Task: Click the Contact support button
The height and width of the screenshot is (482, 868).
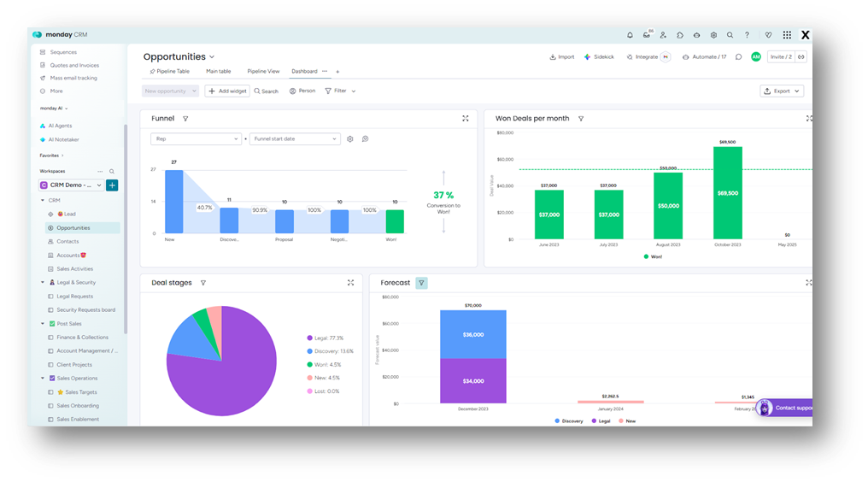Action: click(784, 409)
